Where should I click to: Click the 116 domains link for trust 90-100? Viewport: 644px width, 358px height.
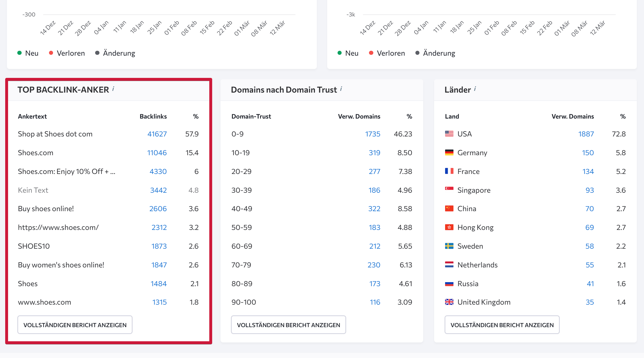click(374, 302)
